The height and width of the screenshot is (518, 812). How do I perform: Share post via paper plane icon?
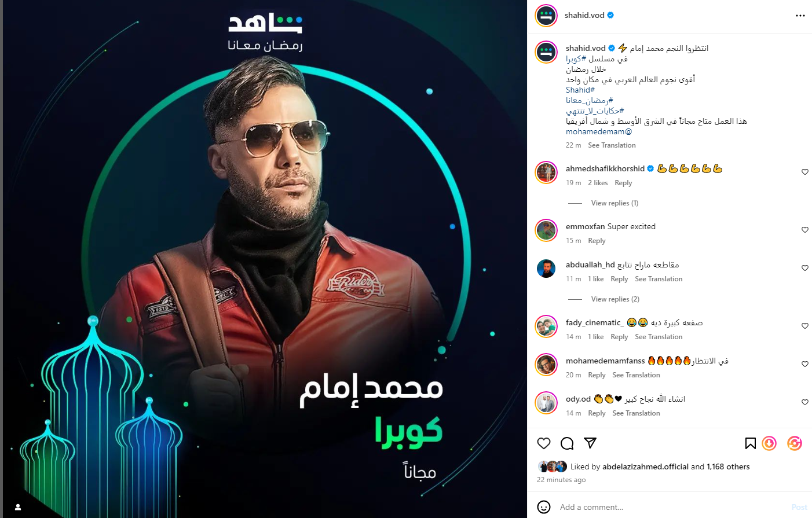590,443
